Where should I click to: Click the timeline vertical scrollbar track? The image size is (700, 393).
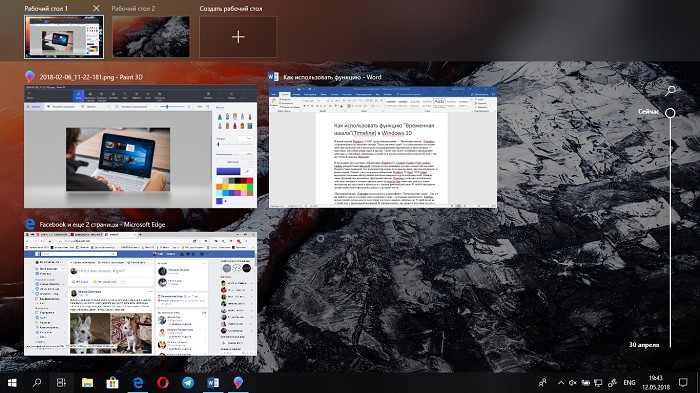coord(670,232)
